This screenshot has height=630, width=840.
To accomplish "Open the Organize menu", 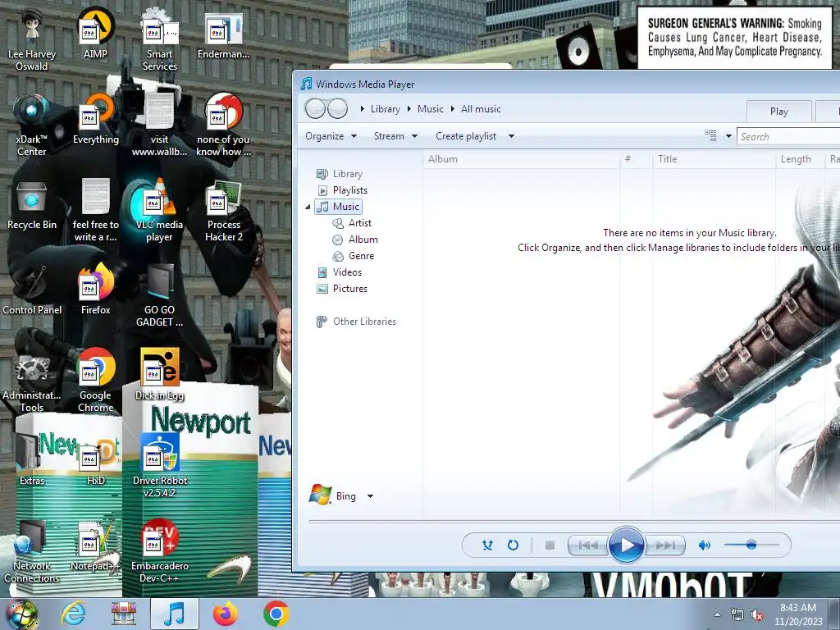I will pos(331,136).
